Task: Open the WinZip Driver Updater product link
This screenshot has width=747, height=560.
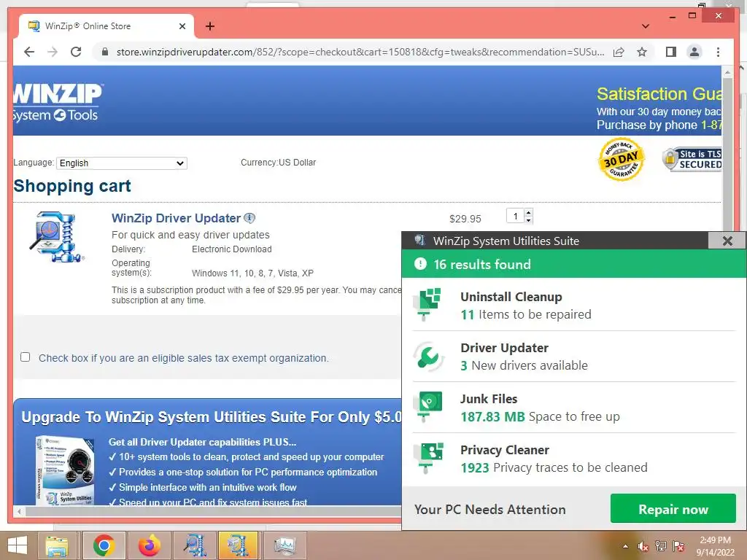Action: [x=176, y=218]
